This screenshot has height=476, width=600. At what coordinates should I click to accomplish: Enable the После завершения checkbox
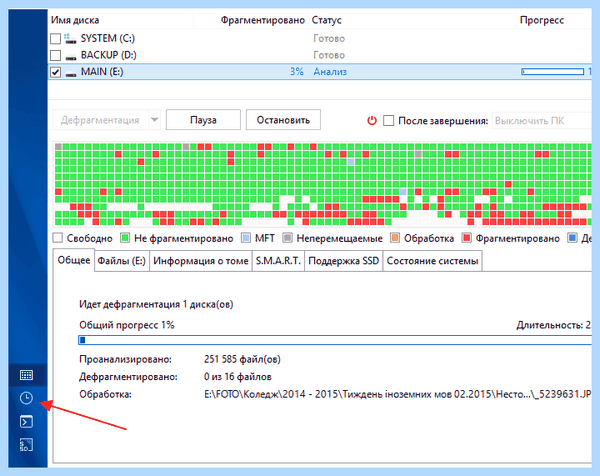388,121
